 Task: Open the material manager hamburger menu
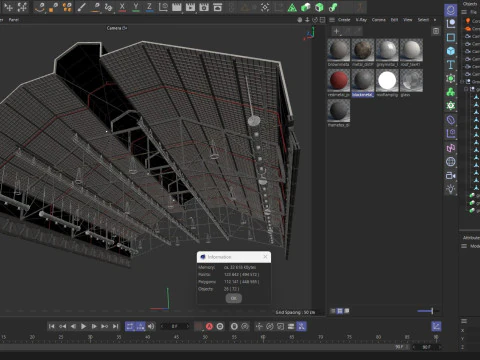(x=332, y=20)
